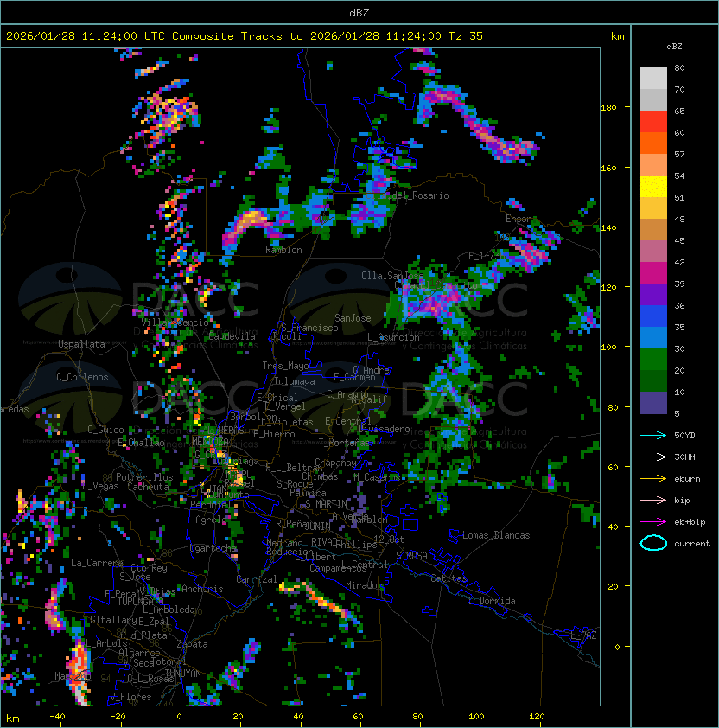Screen dimensions: 719x728
Task: Click the yellow eburn arrow in legend
Action: [653, 479]
